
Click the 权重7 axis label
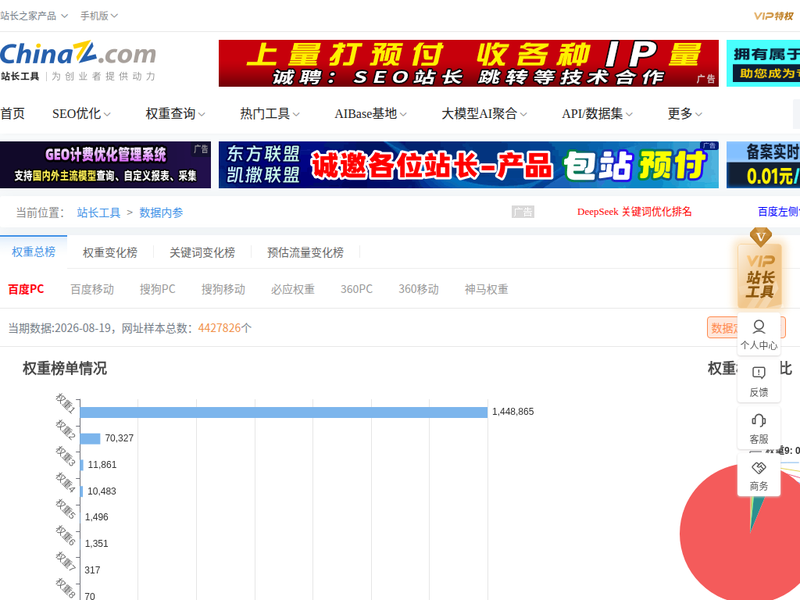tap(65, 561)
